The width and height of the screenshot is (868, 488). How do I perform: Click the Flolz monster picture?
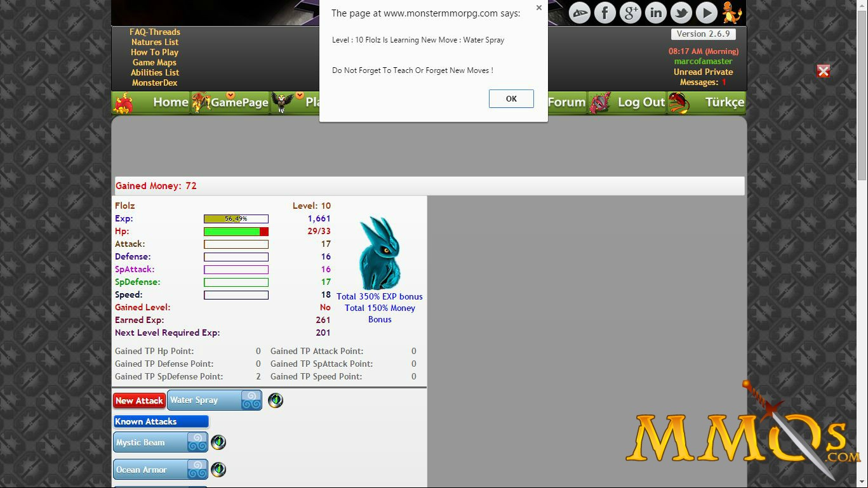[380, 253]
